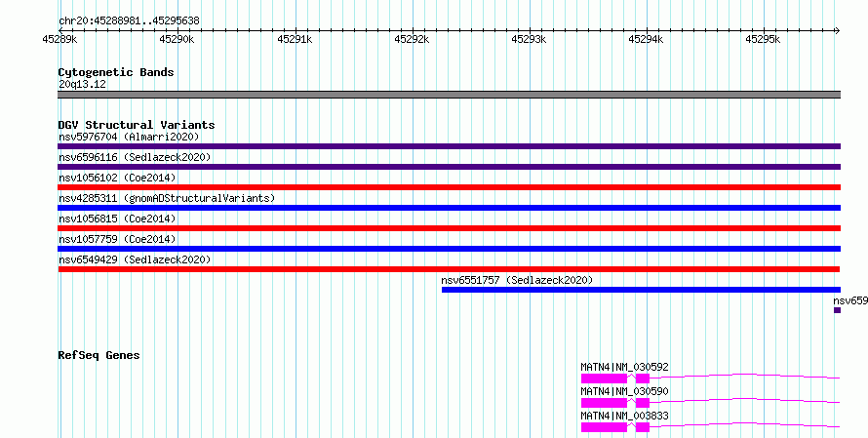Click the red nsv1056815 variant bar
This screenshot has height=438, width=868.
click(x=449, y=228)
